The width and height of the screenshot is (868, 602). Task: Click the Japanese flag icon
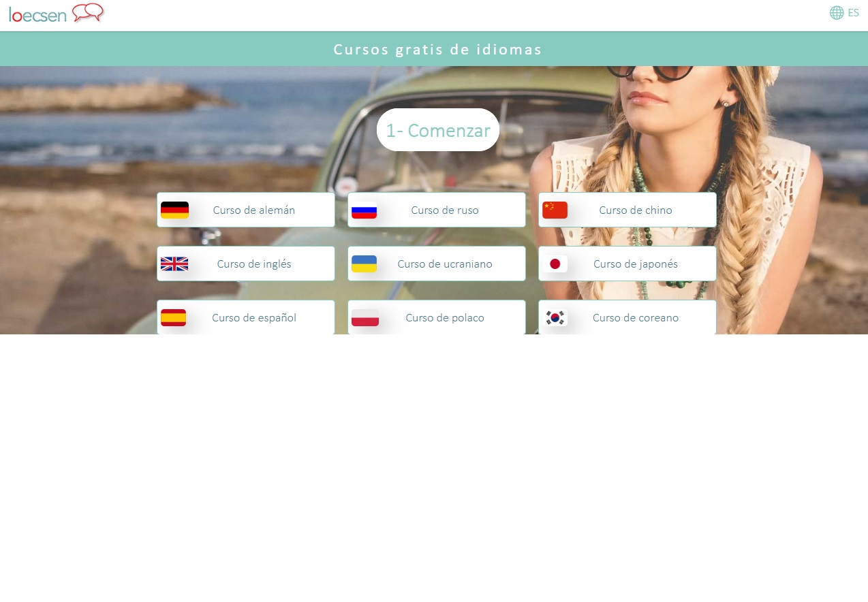coord(555,264)
